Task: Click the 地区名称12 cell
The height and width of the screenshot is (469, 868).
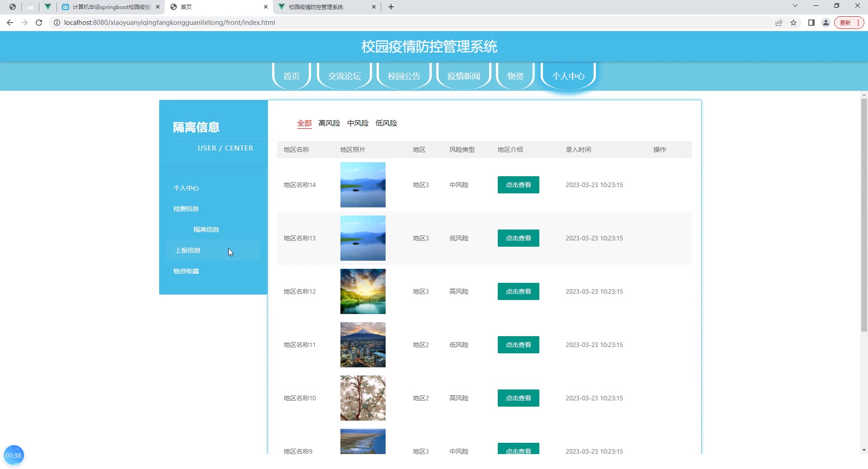Action: pyautogui.click(x=300, y=291)
